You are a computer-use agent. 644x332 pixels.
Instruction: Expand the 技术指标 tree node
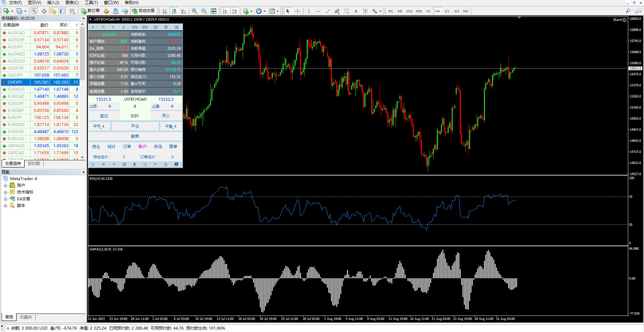click(5, 192)
